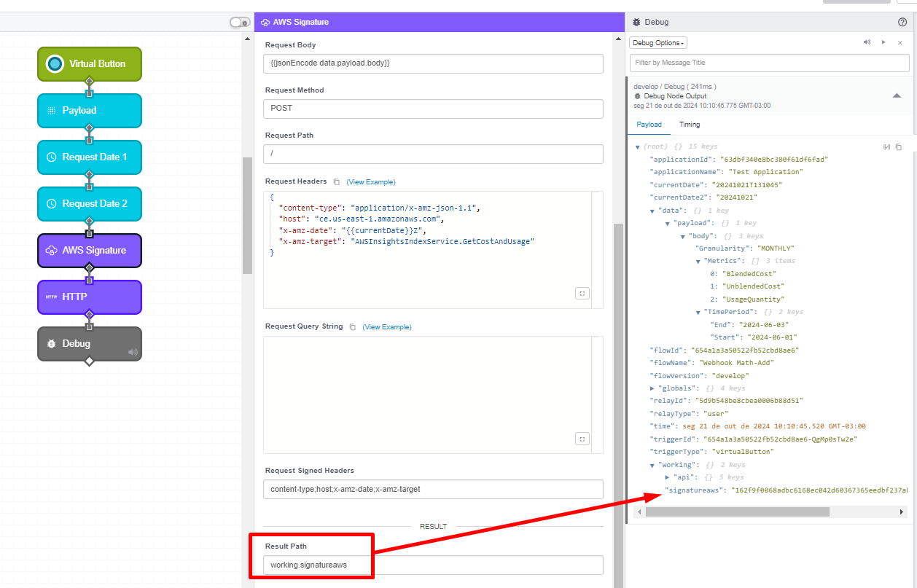
Task: Click the debug panel sound alert icon
Action: pyautogui.click(x=867, y=42)
